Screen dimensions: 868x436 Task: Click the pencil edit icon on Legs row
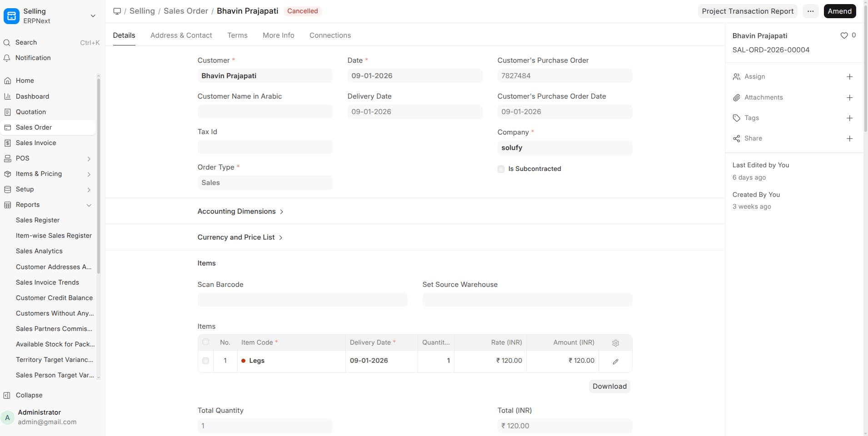(615, 361)
